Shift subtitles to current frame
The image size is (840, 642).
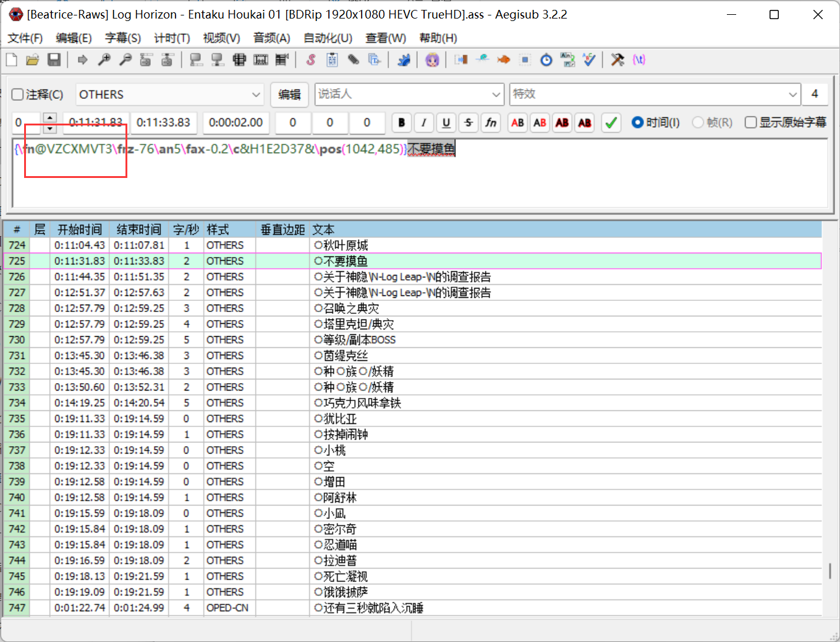[x=282, y=60]
